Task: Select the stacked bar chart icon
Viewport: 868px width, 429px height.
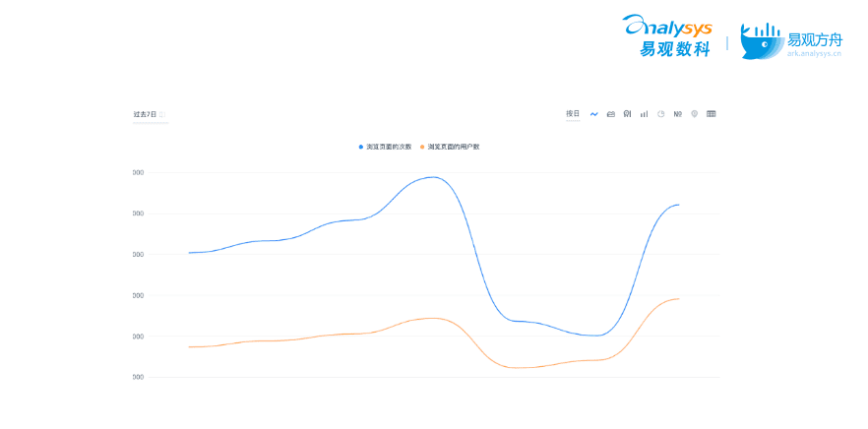Action: pos(627,114)
